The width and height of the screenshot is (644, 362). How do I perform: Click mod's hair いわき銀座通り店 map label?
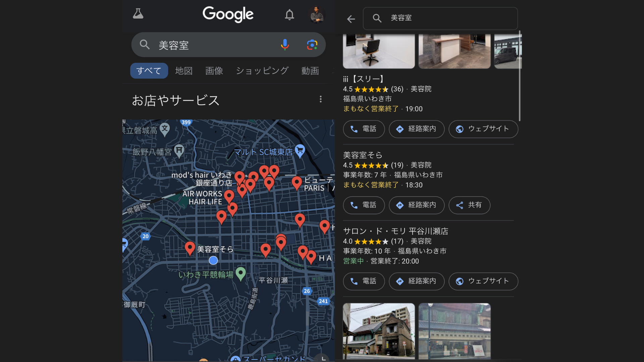pyautogui.click(x=202, y=179)
